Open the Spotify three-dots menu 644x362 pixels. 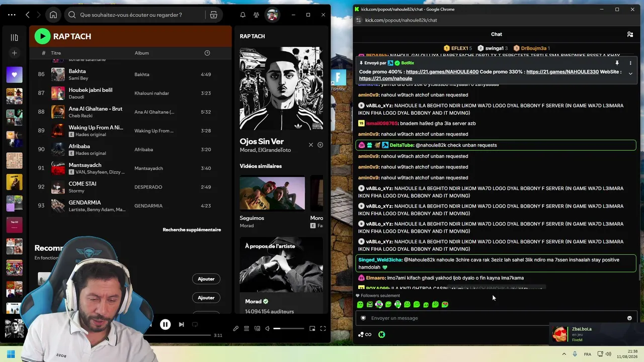click(12, 15)
